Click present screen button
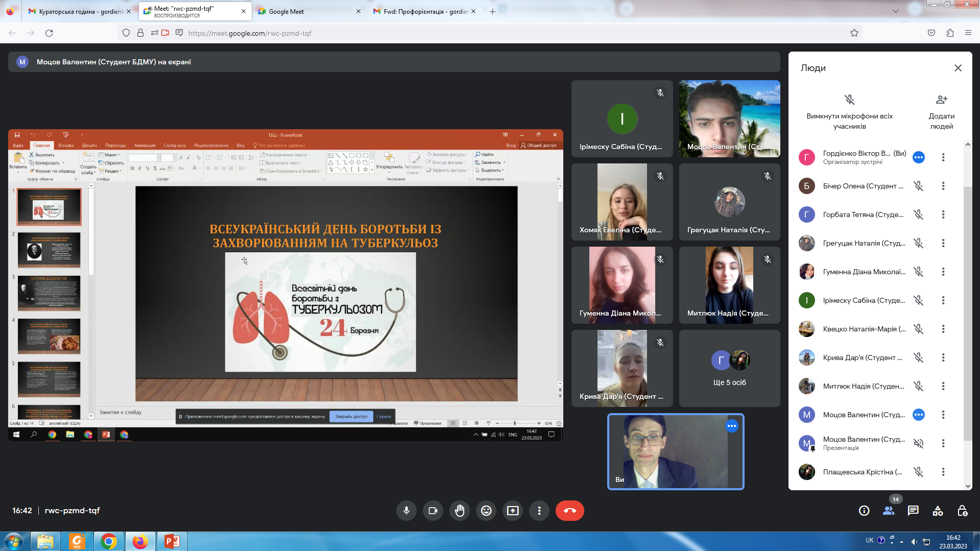This screenshot has height=551, width=980. [513, 511]
